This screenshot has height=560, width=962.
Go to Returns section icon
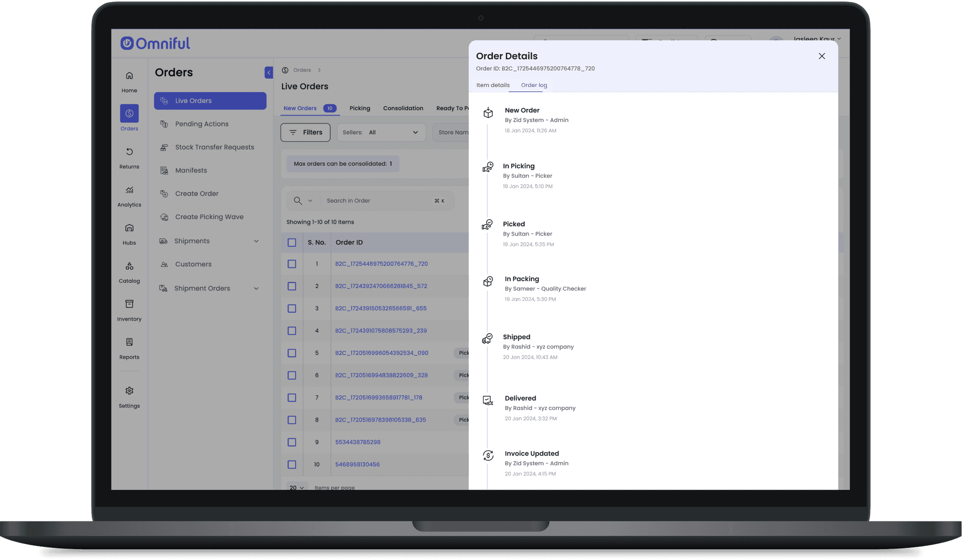click(x=129, y=152)
